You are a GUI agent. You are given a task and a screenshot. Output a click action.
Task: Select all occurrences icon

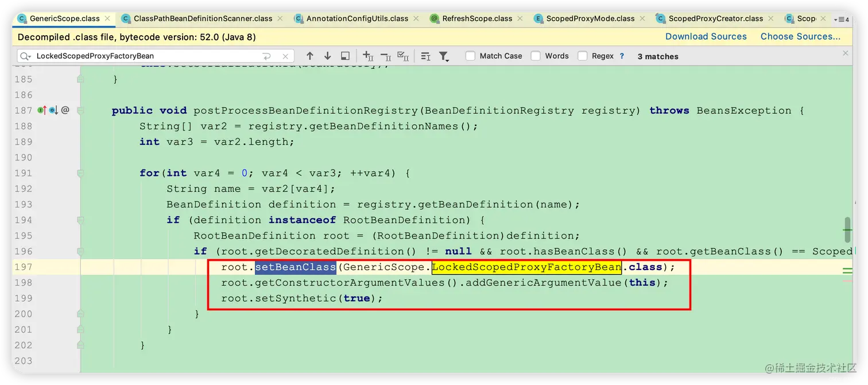[403, 56]
